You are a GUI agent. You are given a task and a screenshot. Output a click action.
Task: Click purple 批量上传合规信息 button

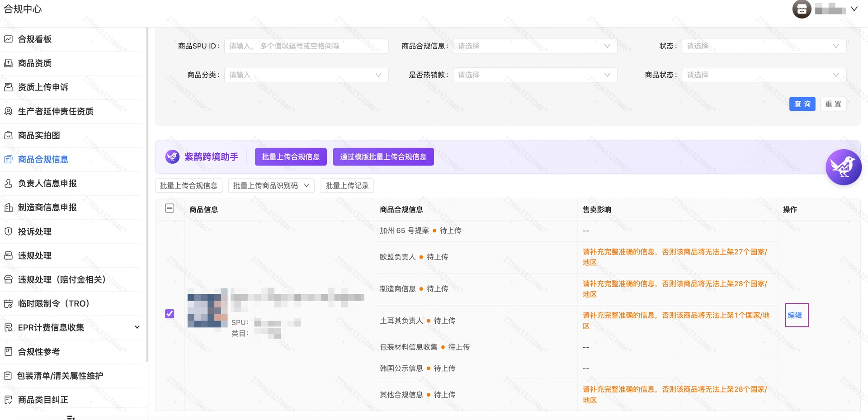click(x=291, y=156)
